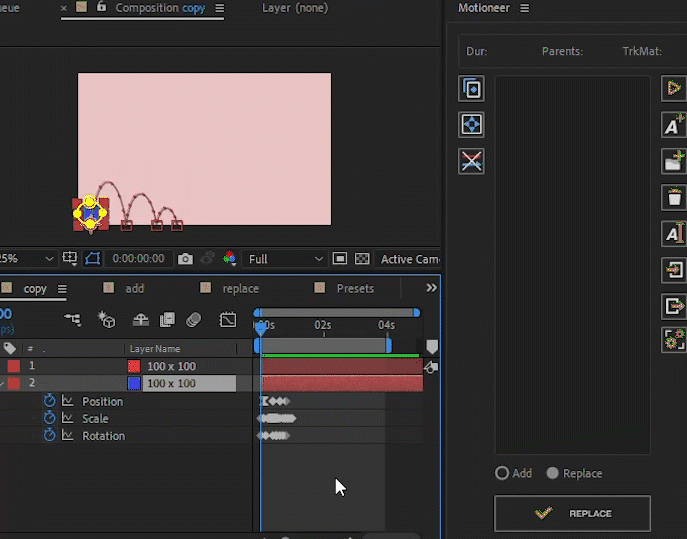The image size is (687, 539).
Task: Toggle the motion blur icon
Action: pos(194,320)
